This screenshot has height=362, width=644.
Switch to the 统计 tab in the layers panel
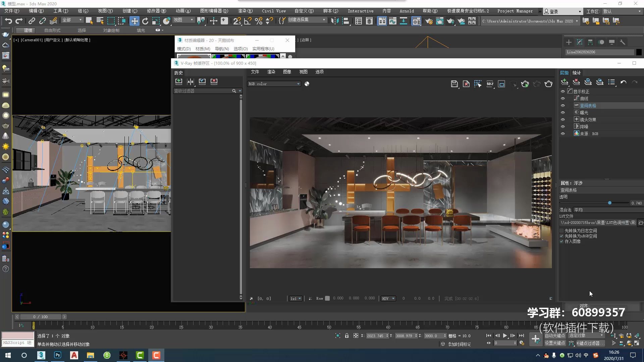click(577, 73)
